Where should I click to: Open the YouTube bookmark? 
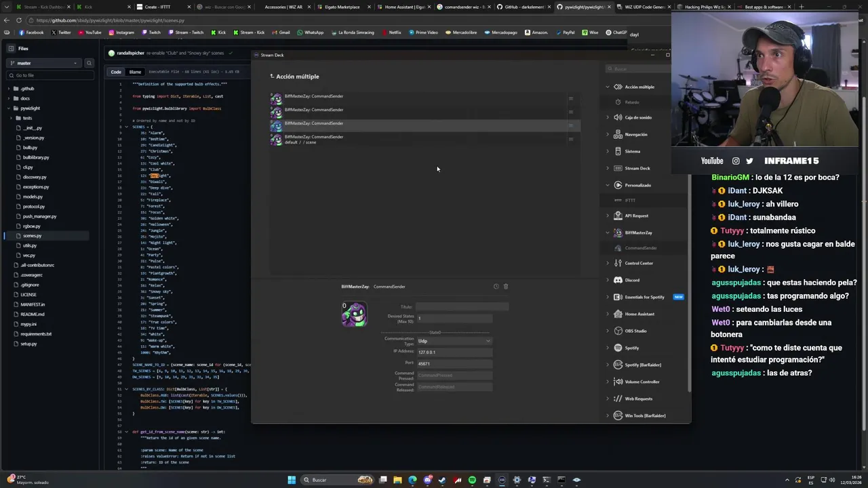90,33
